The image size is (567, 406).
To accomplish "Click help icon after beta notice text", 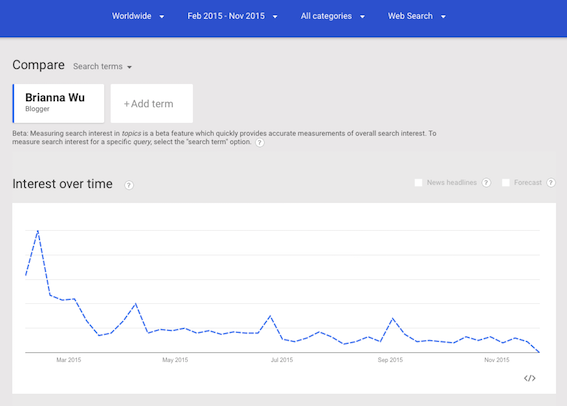I will 260,142.
